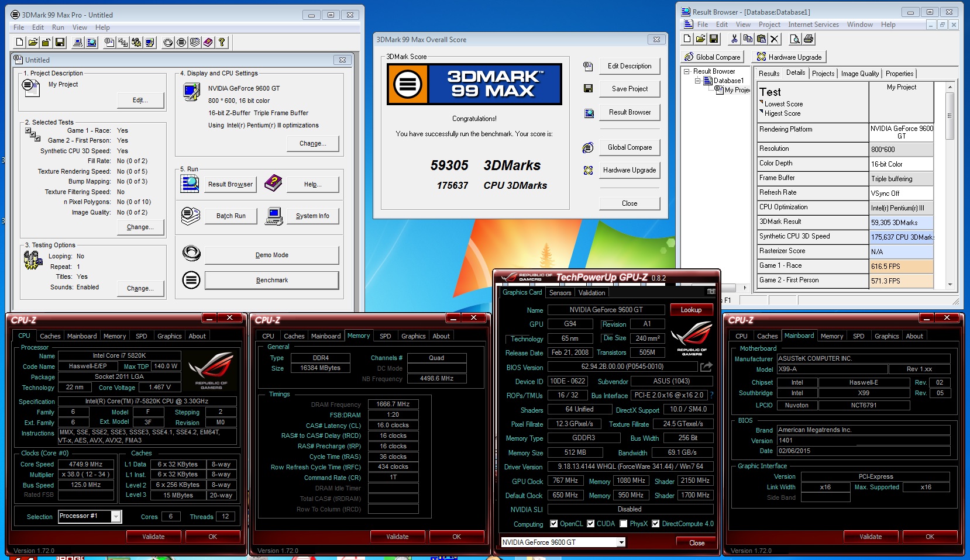The image size is (970, 560).
Task: Click System Info button in Run section
Action: tap(312, 216)
